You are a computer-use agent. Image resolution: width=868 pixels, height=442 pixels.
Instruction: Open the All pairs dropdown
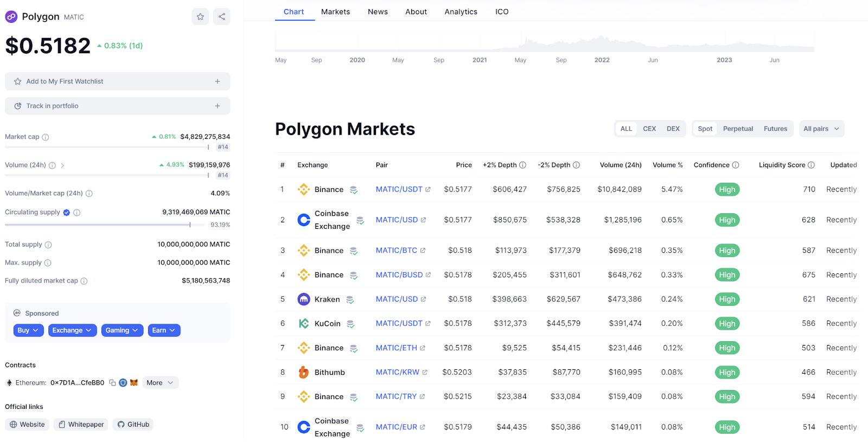point(821,129)
